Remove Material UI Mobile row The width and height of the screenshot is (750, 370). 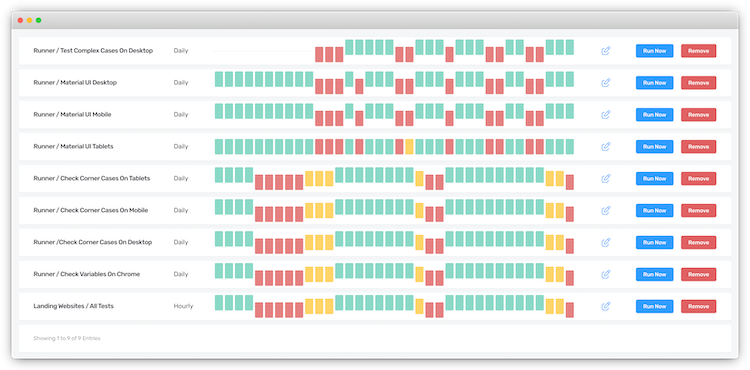698,115
